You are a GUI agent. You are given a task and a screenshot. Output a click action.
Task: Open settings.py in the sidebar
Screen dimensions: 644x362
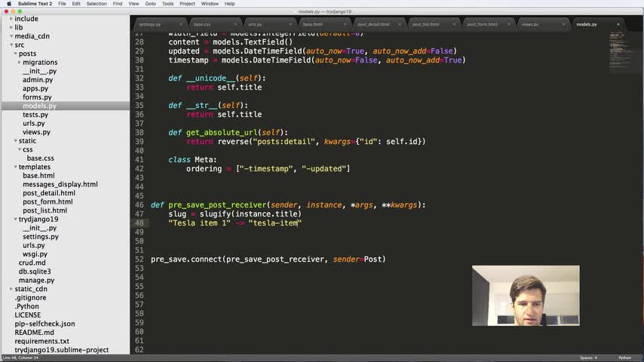tap(41, 237)
